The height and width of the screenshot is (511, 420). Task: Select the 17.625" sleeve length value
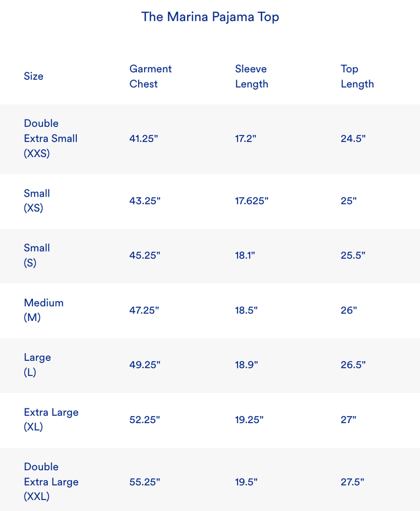click(x=252, y=201)
